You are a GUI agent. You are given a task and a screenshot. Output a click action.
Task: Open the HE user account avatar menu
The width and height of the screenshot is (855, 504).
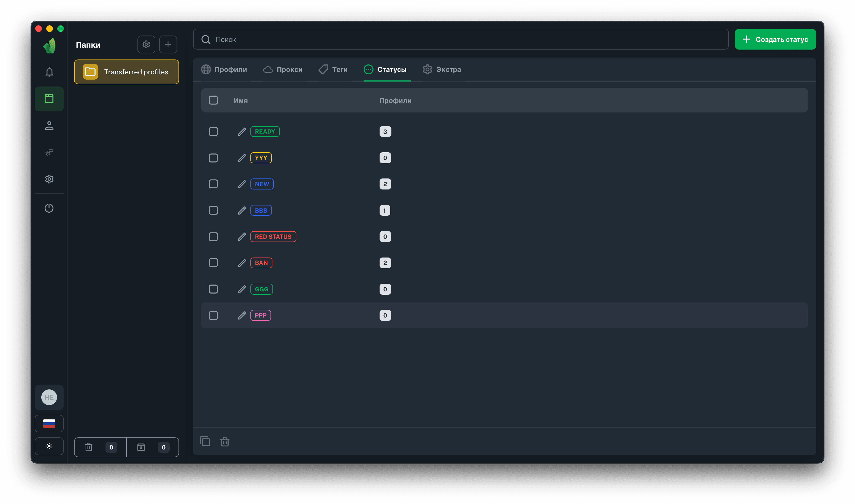tap(49, 397)
